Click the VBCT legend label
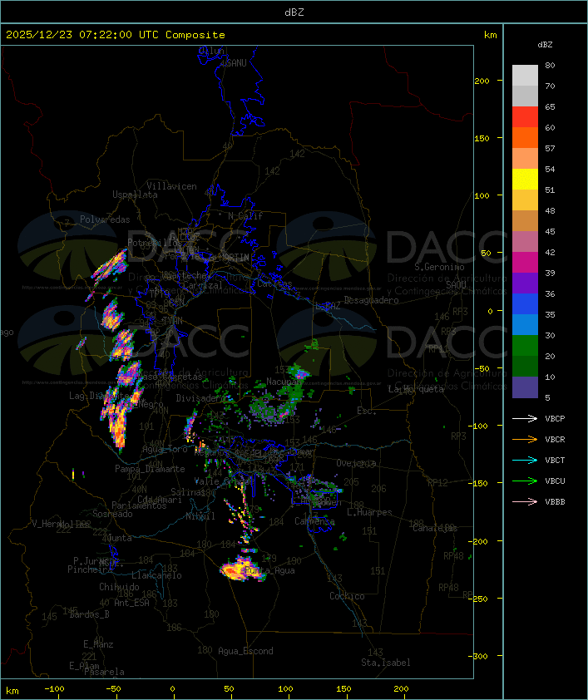The height and width of the screenshot is (700, 588). pyautogui.click(x=555, y=461)
